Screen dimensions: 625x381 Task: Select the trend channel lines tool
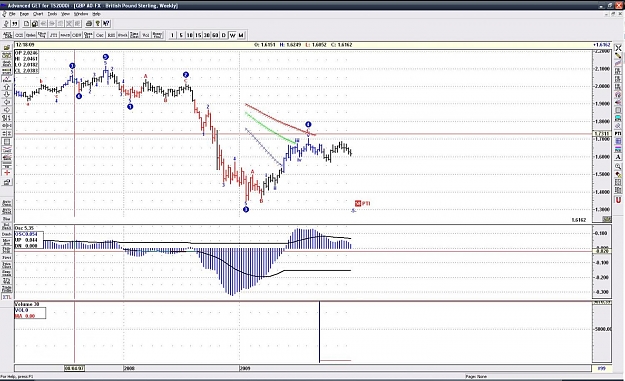(618, 63)
